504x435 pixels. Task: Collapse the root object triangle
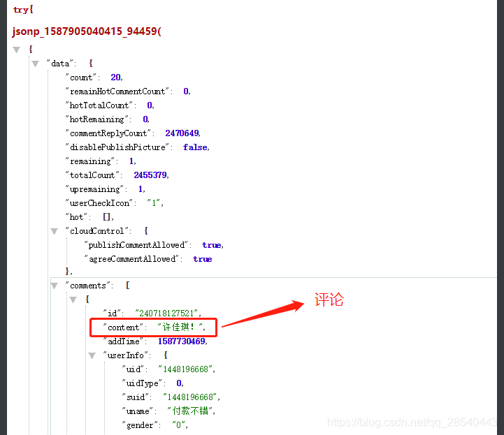pyautogui.click(x=16, y=50)
